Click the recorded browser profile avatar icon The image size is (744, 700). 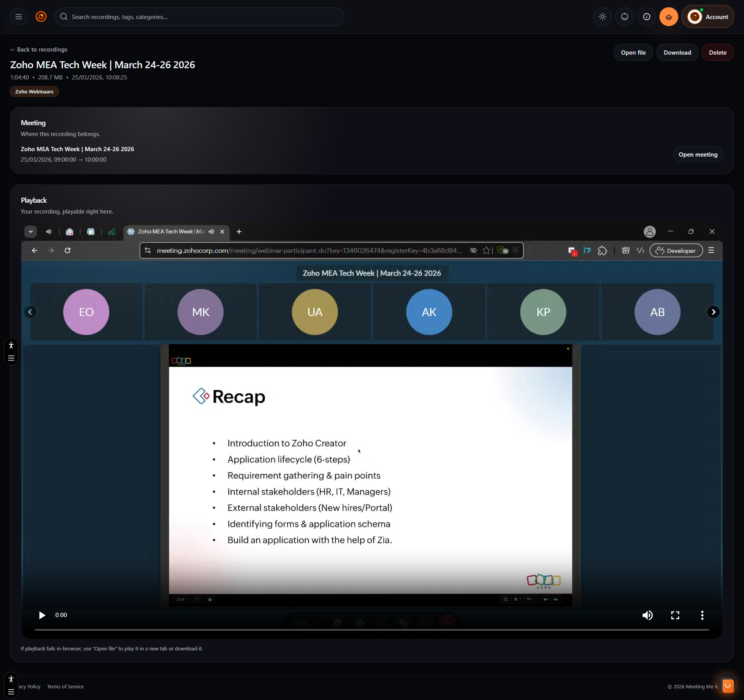(649, 232)
